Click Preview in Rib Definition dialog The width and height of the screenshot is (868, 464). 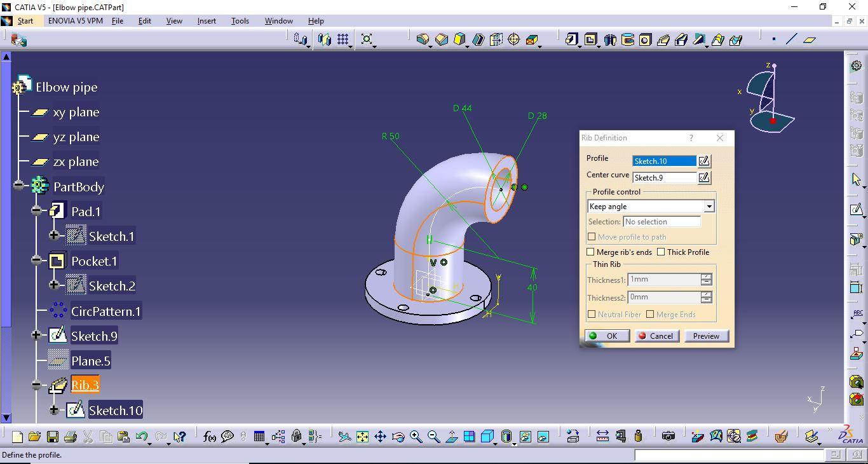[706, 336]
